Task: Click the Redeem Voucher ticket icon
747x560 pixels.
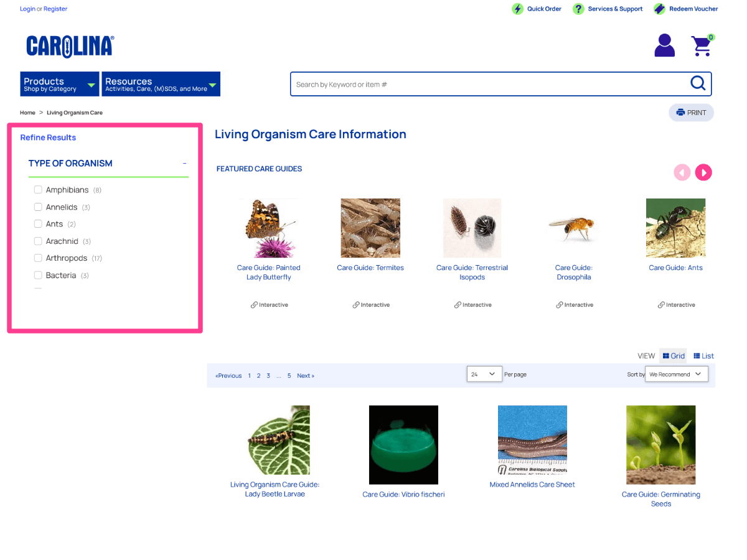Action: tap(659, 9)
